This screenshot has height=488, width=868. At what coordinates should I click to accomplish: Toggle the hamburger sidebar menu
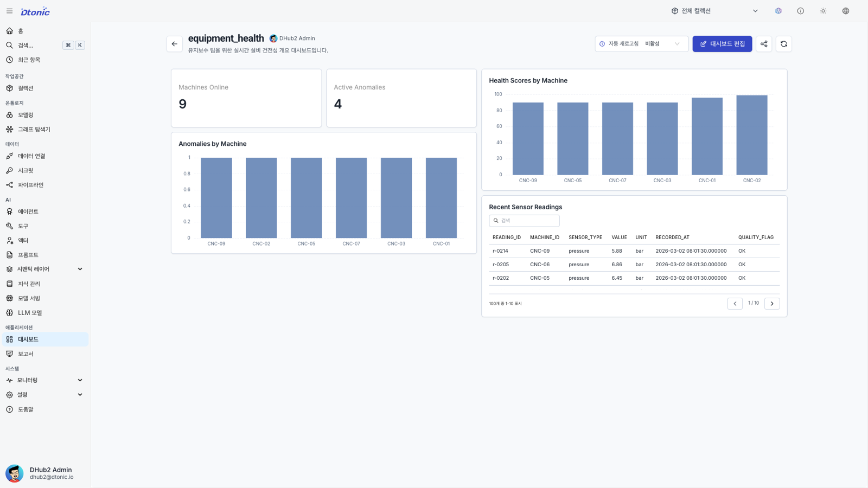(9, 11)
